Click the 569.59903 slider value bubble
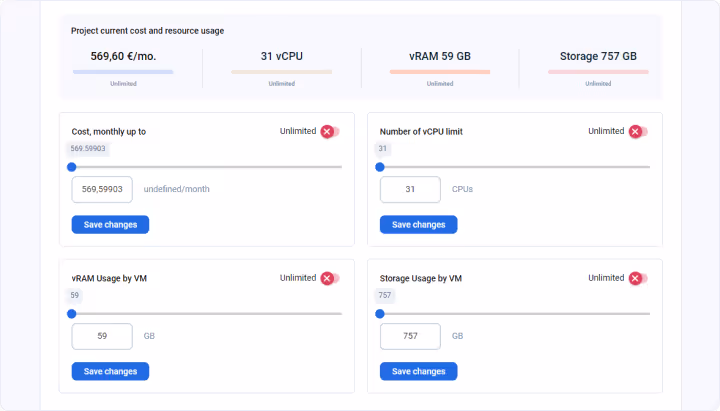Image resolution: width=720 pixels, height=411 pixels. 88,148
